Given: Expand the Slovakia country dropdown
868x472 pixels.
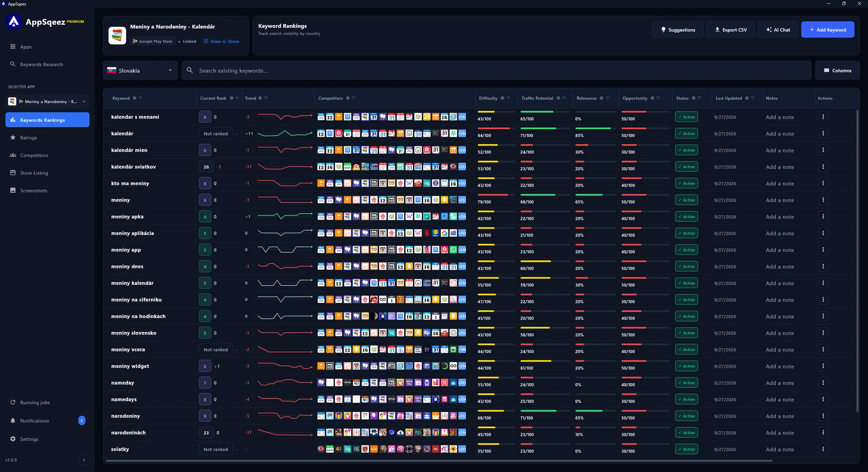Looking at the screenshot, I should click(x=140, y=71).
